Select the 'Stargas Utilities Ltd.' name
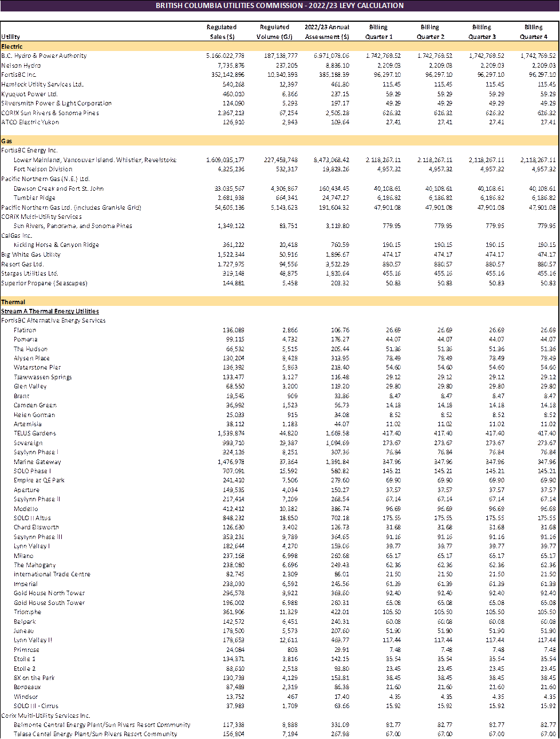Screen dimensions: 560x739 point(30,273)
